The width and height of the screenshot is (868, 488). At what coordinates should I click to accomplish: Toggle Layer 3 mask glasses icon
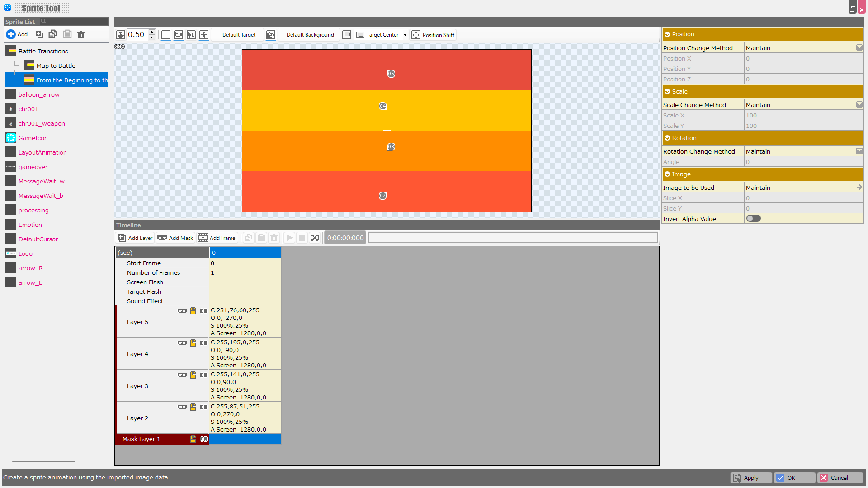click(x=182, y=375)
